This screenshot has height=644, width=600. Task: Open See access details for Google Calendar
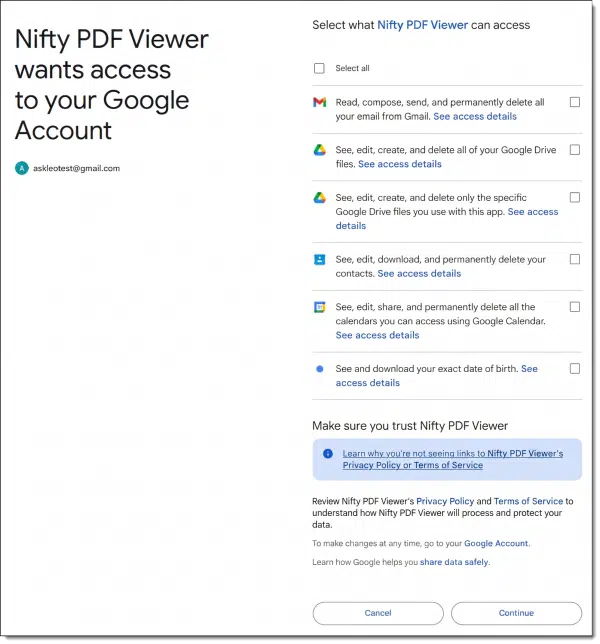377,335
